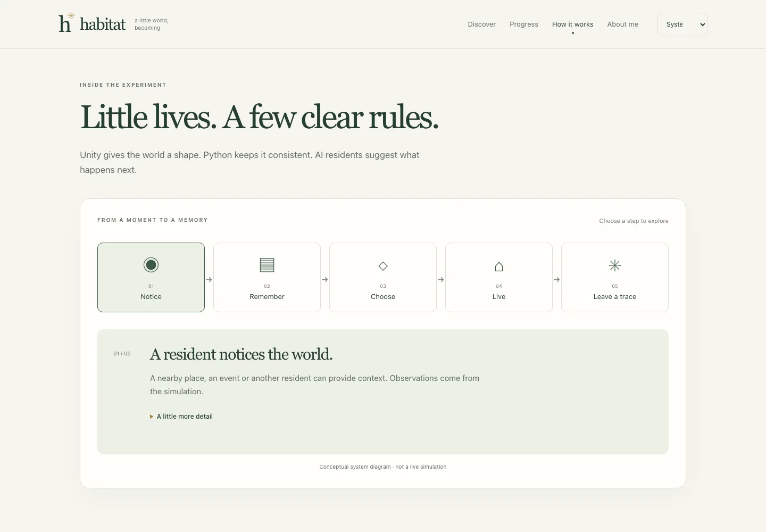Click the 'Conceptual system diagram' footnote
The height and width of the screenshot is (532, 766).
[x=383, y=467]
